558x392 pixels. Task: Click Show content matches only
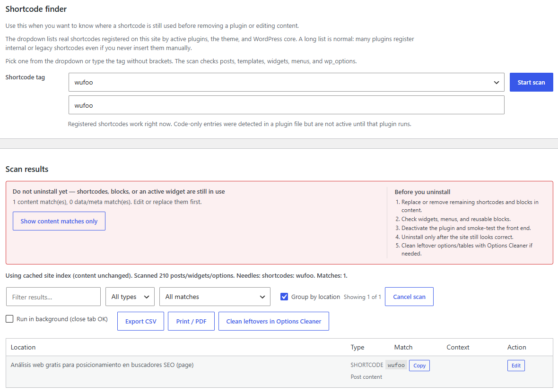pyautogui.click(x=59, y=221)
